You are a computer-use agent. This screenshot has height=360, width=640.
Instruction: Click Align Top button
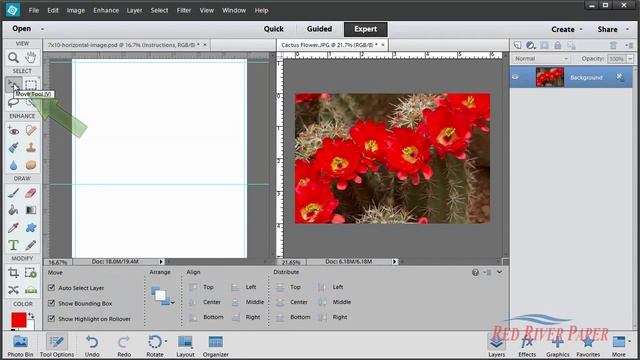(202, 287)
